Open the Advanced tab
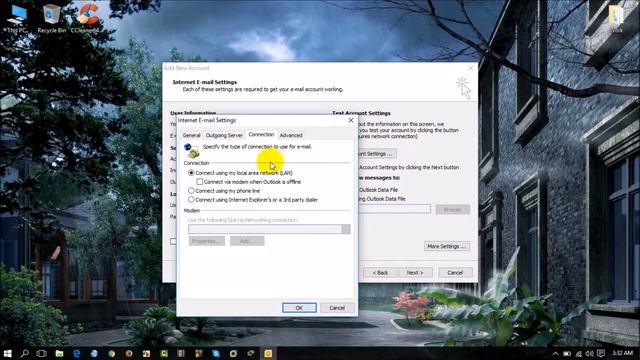640x360 pixels. pyautogui.click(x=291, y=135)
